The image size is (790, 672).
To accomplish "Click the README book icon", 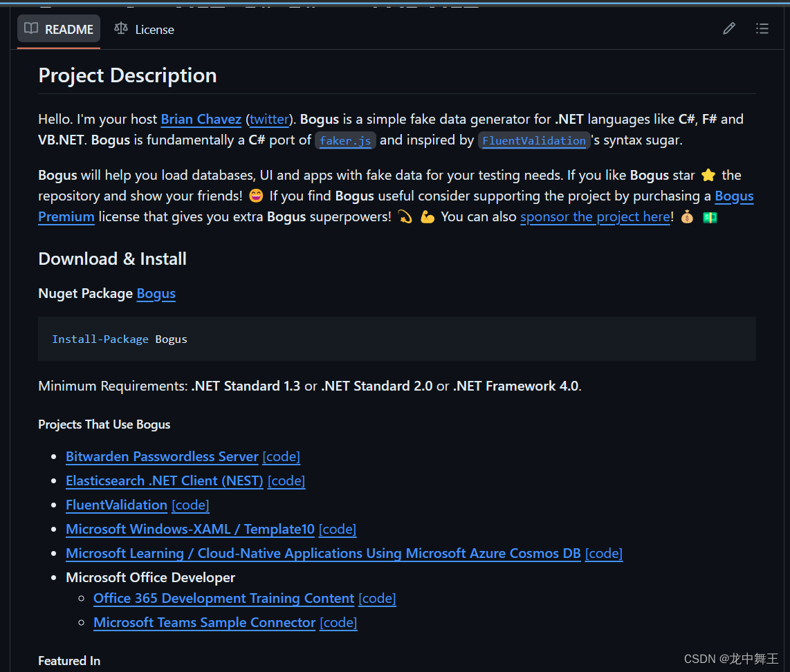I will pos(31,29).
